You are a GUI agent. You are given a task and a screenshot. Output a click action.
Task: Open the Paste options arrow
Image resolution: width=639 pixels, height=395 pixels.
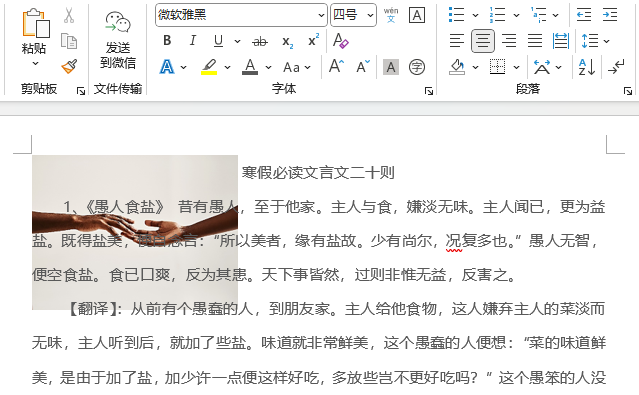pos(35,63)
